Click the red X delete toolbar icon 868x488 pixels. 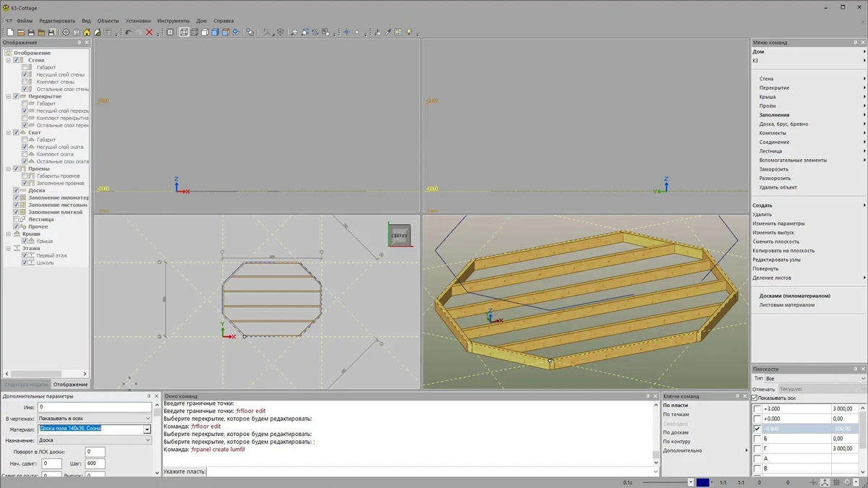149,33
